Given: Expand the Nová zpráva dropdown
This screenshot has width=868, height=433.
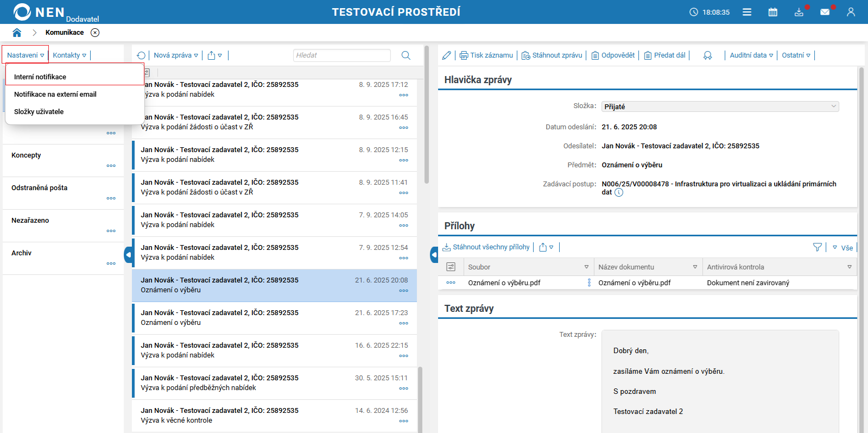Looking at the screenshot, I should click(x=176, y=55).
